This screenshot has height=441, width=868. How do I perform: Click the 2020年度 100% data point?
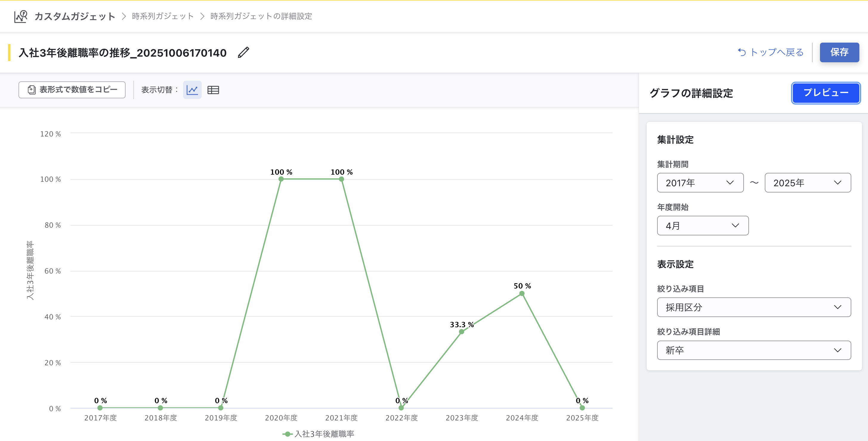281,179
